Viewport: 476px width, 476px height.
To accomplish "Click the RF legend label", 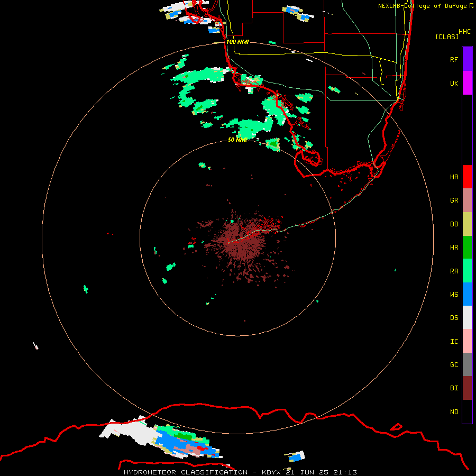I will click(454, 59).
